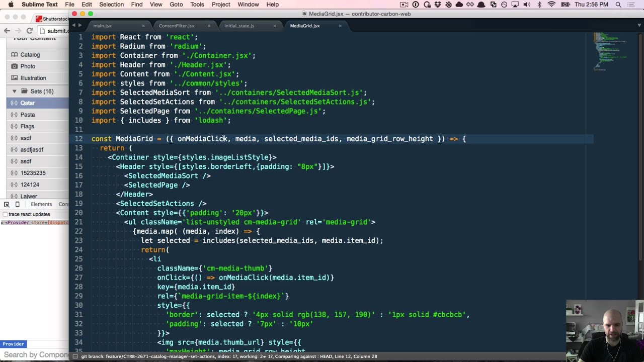This screenshot has height=362, width=644.
Task: Go to next tab with the right arrow
Action: tap(79, 26)
